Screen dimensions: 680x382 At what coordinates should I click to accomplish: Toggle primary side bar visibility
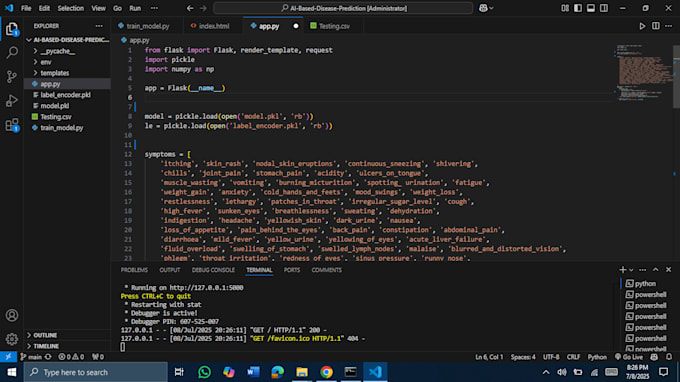click(578, 8)
